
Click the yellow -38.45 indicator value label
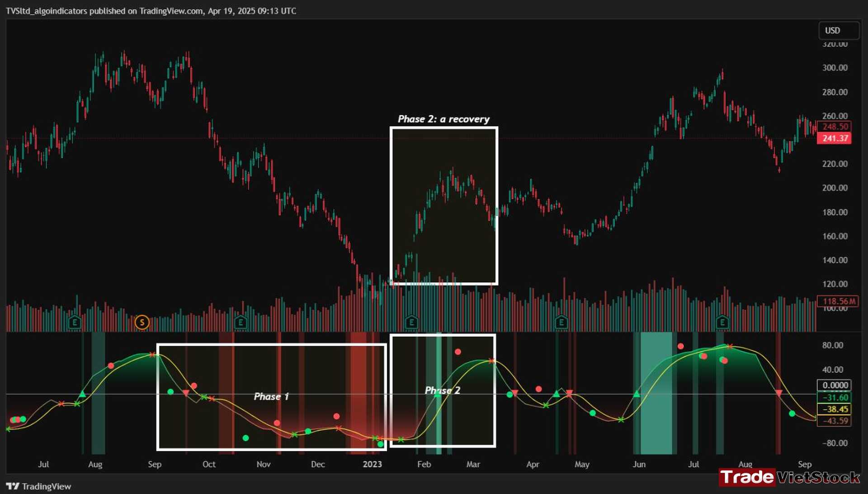click(x=835, y=409)
